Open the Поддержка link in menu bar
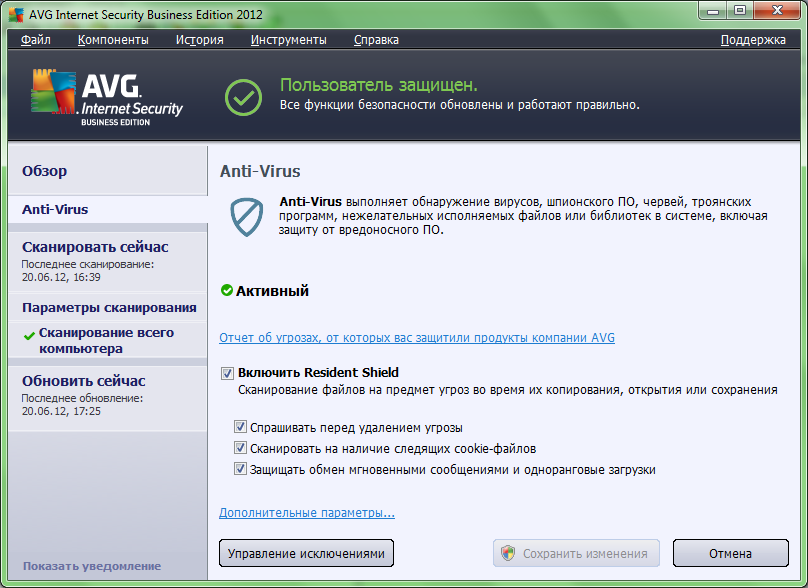 tap(753, 40)
